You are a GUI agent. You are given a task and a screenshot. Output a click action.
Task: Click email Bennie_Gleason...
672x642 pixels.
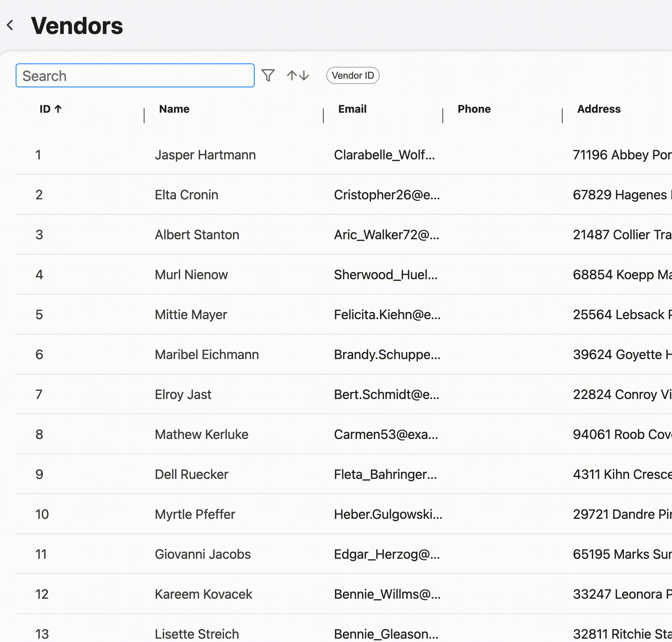click(x=386, y=634)
